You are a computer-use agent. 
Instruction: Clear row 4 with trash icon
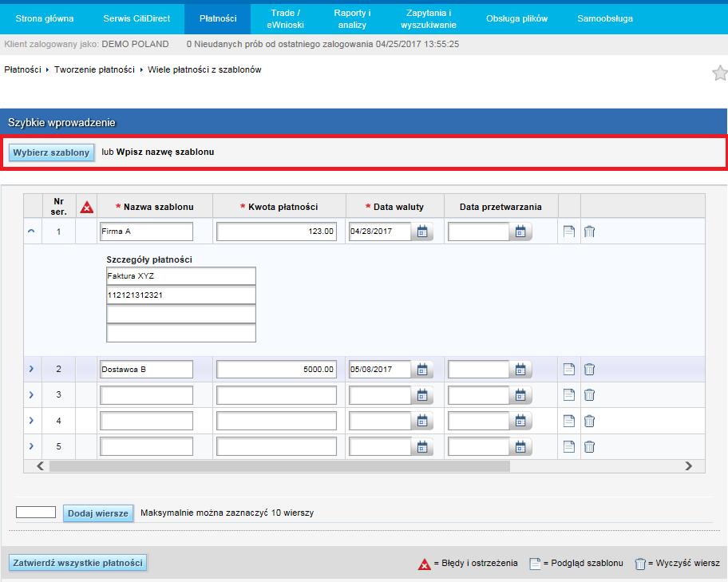pos(589,421)
